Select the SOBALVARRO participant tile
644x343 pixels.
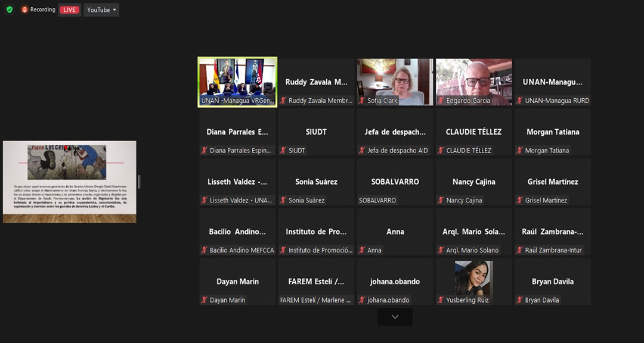pos(395,182)
